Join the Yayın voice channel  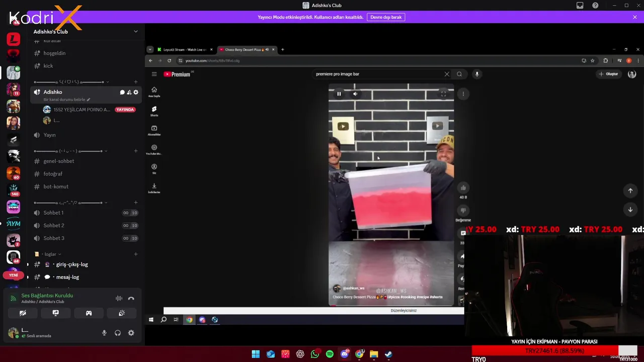point(86,135)
